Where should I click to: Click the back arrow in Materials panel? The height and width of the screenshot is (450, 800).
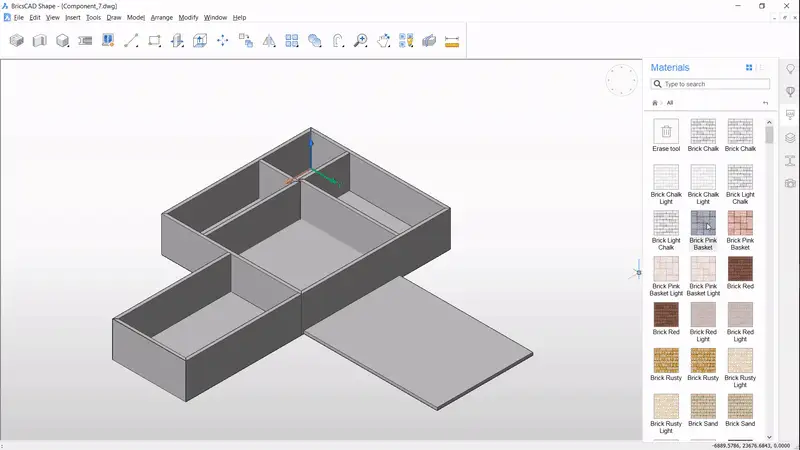(x=765, y=103)
